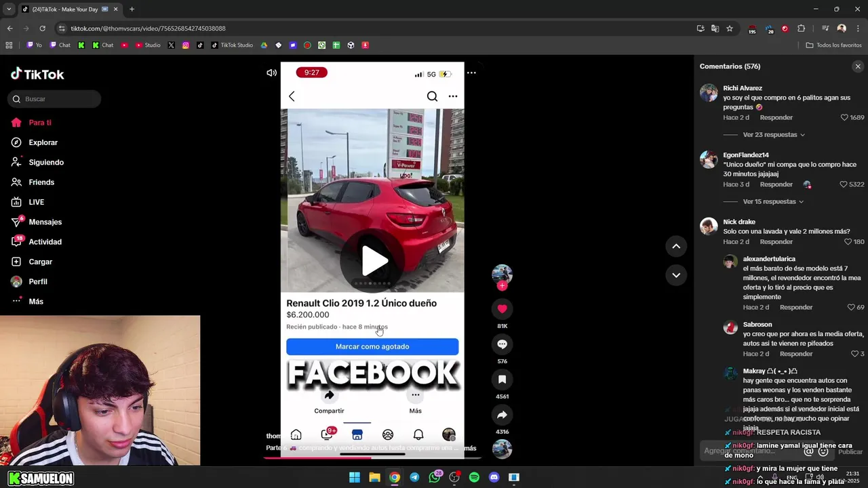Open Mensajes in the sidebar
Image resolution: width=868 pixels, height=488 pixels.
tap(45, 222)
